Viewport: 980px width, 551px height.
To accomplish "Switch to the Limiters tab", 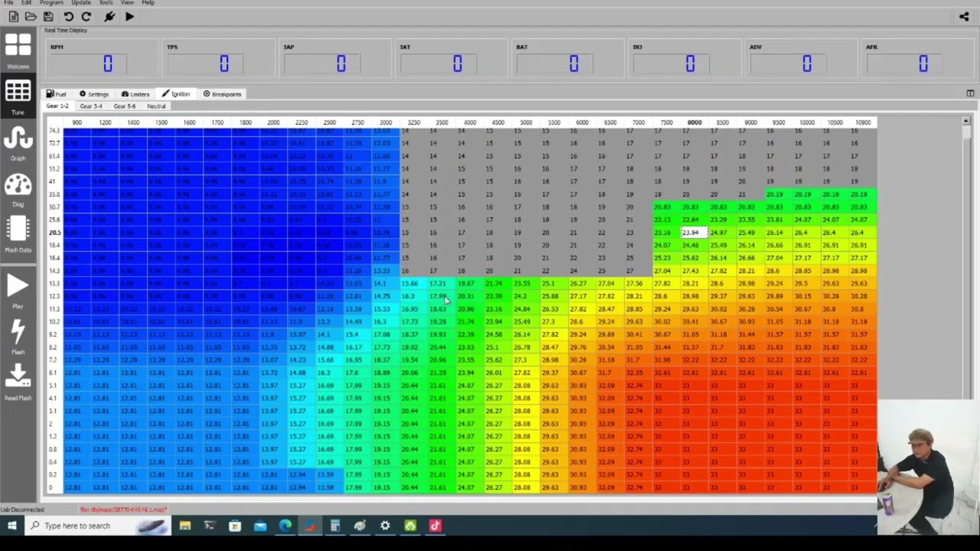I will coord(136,94).
